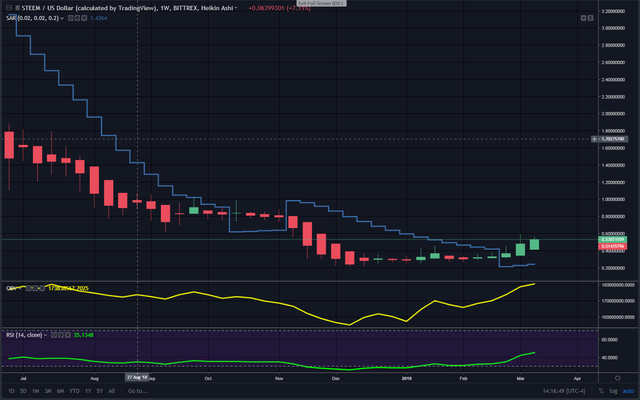Screen dimensions: 640x400
Task: Expand the RSI (14, close) dropdown arrow
Action: click(x=45, y=335)
